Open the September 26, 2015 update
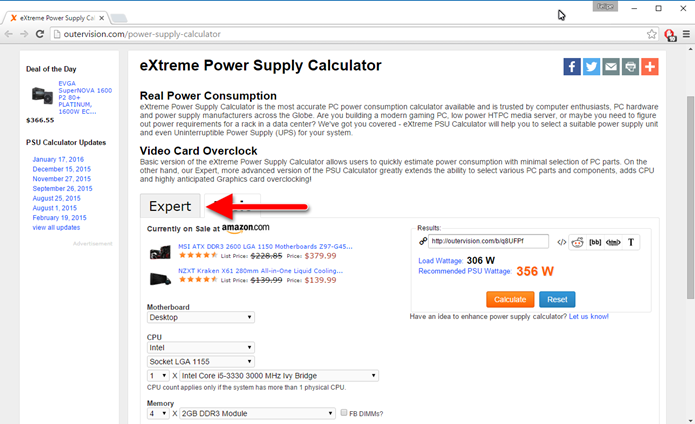The height and width of the screenshot is (424, 695). (x=62, y=189)
